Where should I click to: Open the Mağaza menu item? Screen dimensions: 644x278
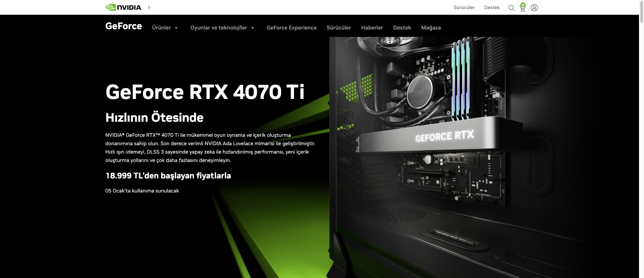431,28
